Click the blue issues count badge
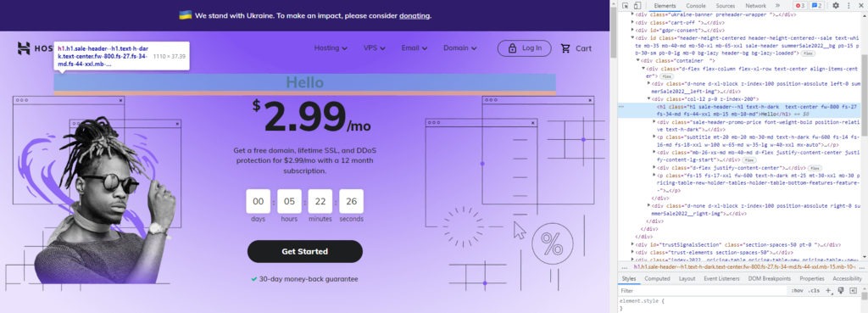 [816, 6]
